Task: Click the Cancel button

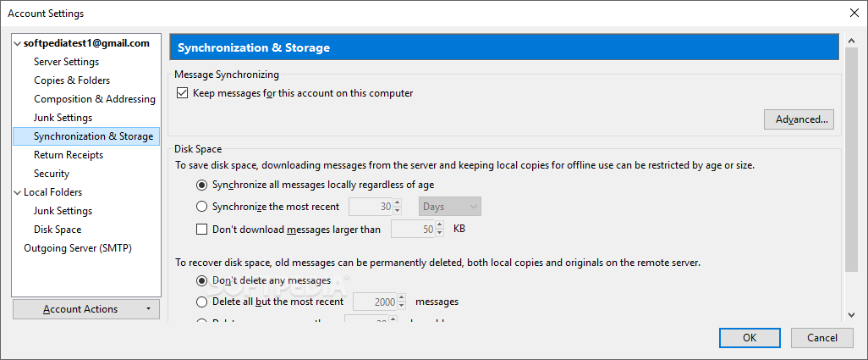Action: 822,337
